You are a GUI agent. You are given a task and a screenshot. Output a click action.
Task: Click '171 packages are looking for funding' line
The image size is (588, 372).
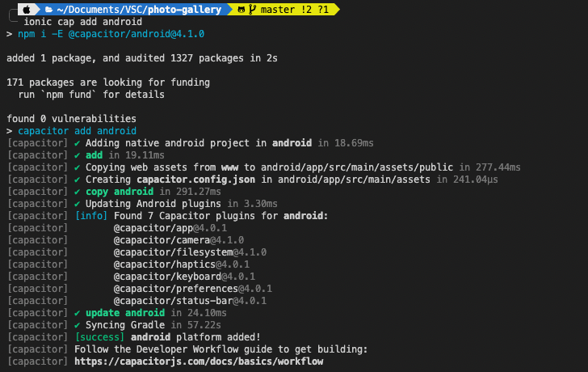click(x=108, y=82)
